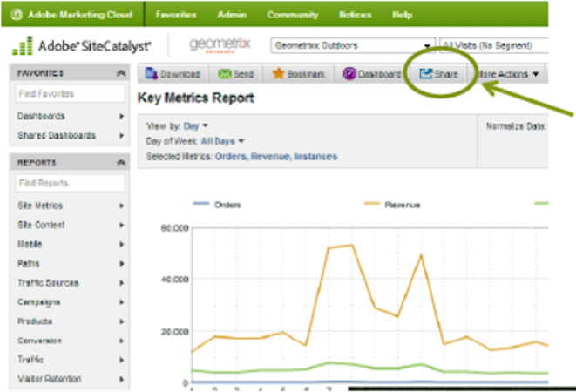Click the purple Dashboard icon
Viewport: 576px width, 392px height.
[349, 74]
